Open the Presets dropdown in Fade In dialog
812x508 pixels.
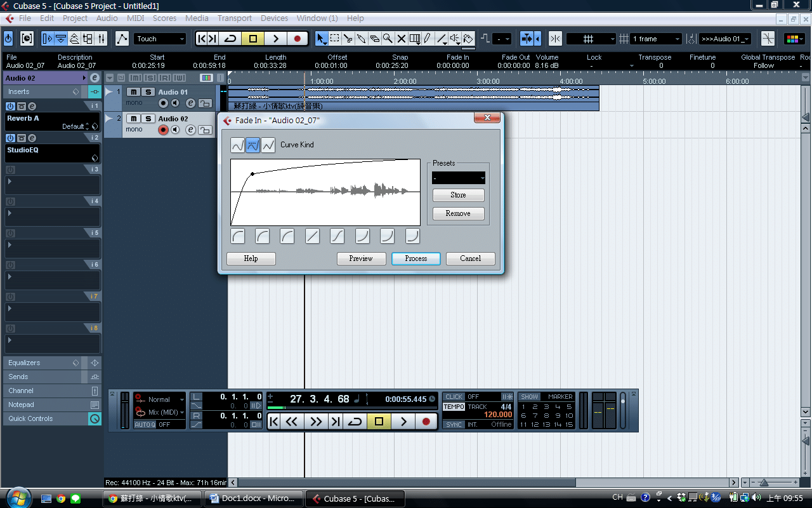[459, 178]
